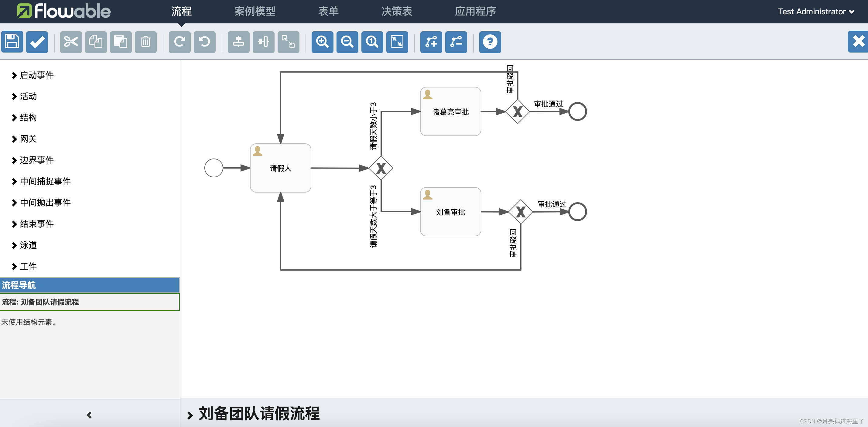868x427 pixels.
Task: Reset zoom to actual size icon
Action: 372,42
